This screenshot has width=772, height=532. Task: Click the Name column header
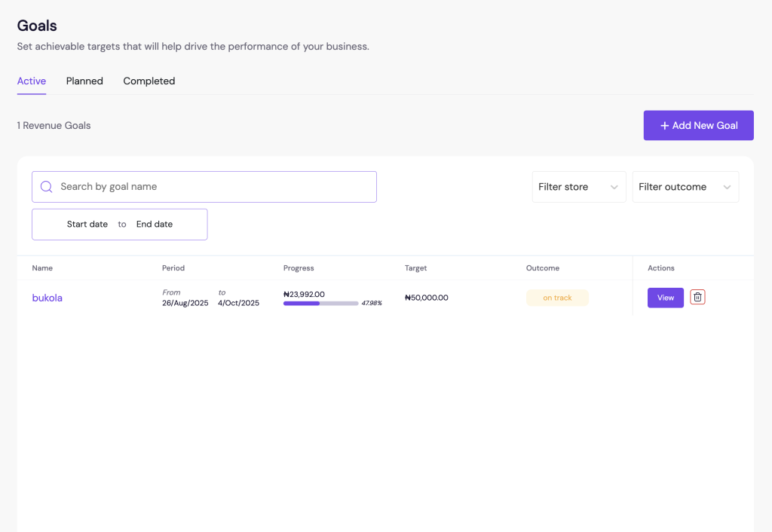42,268
